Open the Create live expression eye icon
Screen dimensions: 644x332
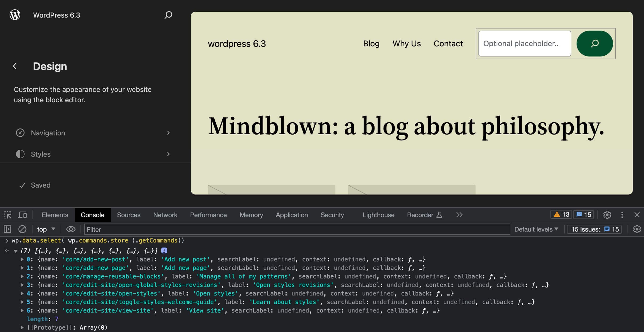click(x=71, y=229)
